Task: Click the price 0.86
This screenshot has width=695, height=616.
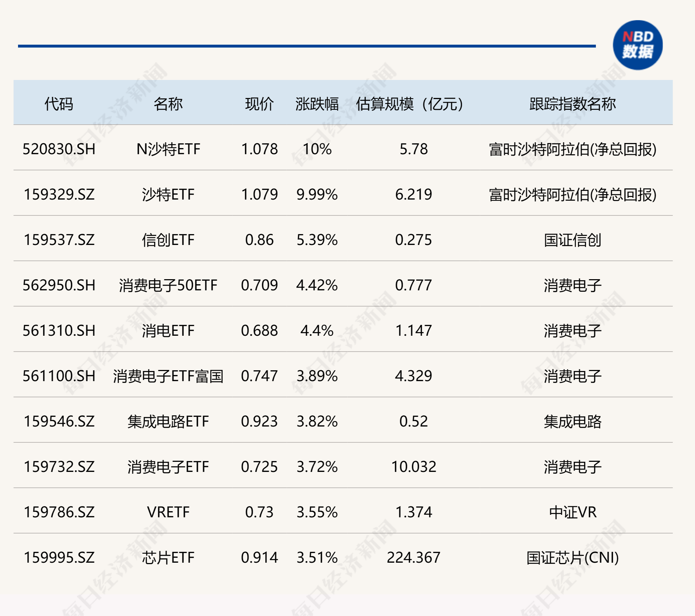Action: (x=259, y=240)
